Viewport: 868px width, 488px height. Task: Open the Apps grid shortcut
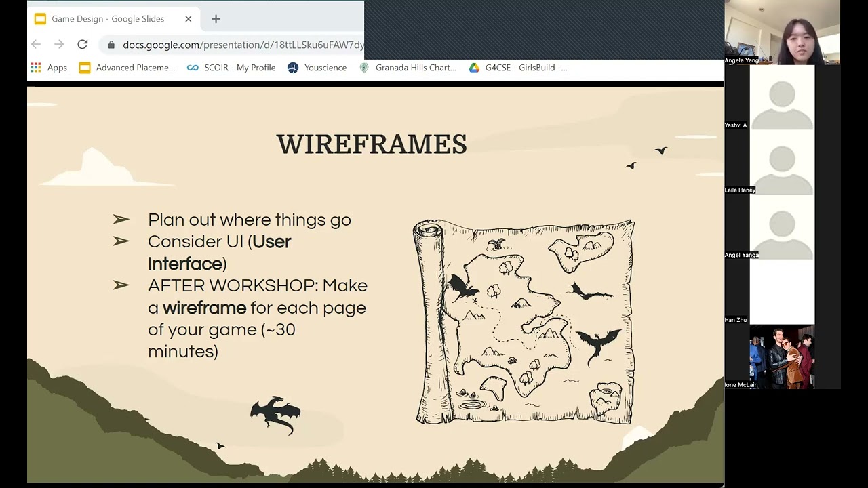49,68
